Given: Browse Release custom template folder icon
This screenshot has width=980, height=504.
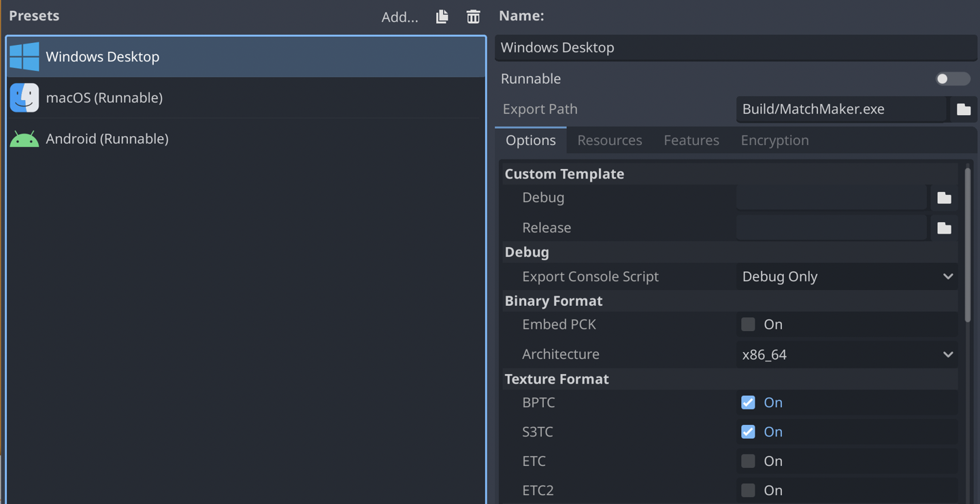Looking at the screenshot, I should [944, 227].
